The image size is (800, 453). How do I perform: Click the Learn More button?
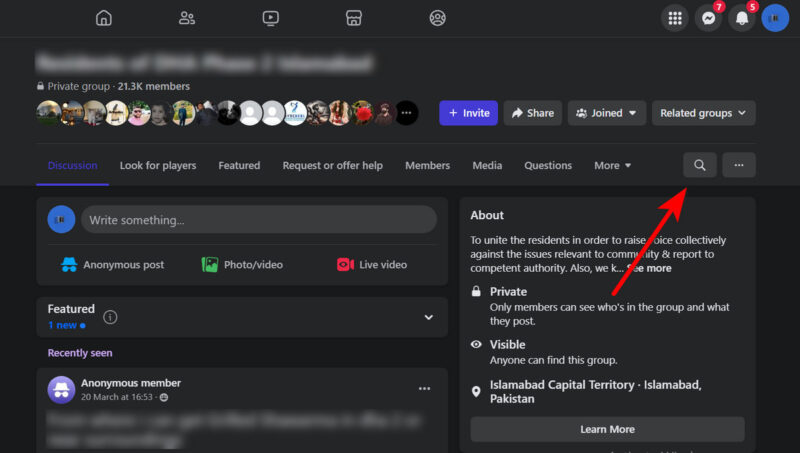point(607,430)
